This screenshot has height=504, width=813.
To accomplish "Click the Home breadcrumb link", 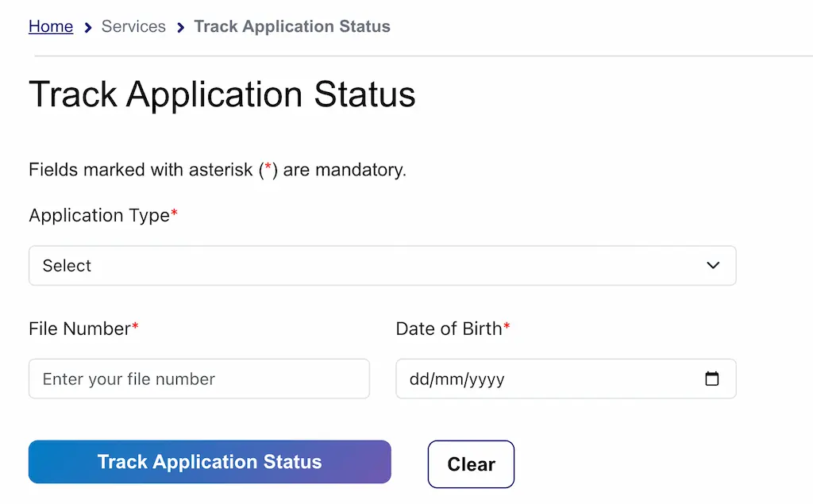I will point(51,26).
